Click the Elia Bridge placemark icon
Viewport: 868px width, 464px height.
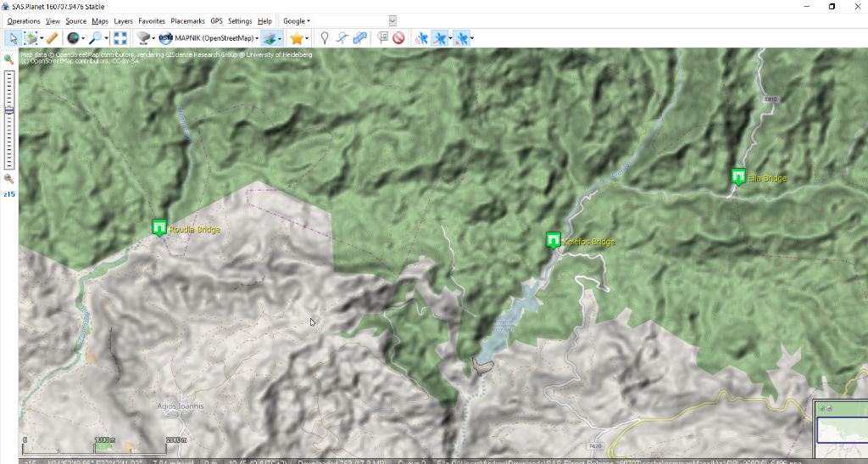click(738, 177)
